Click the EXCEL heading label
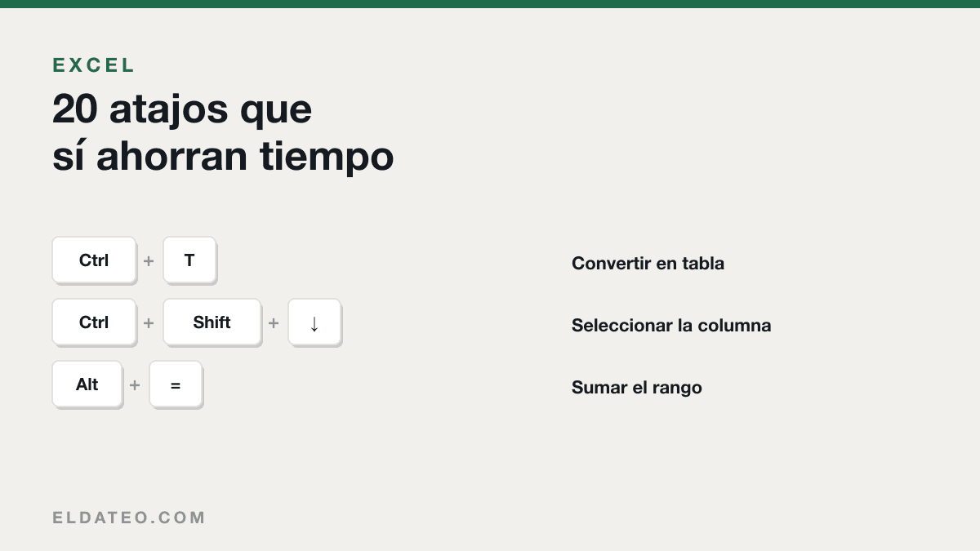Viewport: 980px width, 551px height. (94, 65)
